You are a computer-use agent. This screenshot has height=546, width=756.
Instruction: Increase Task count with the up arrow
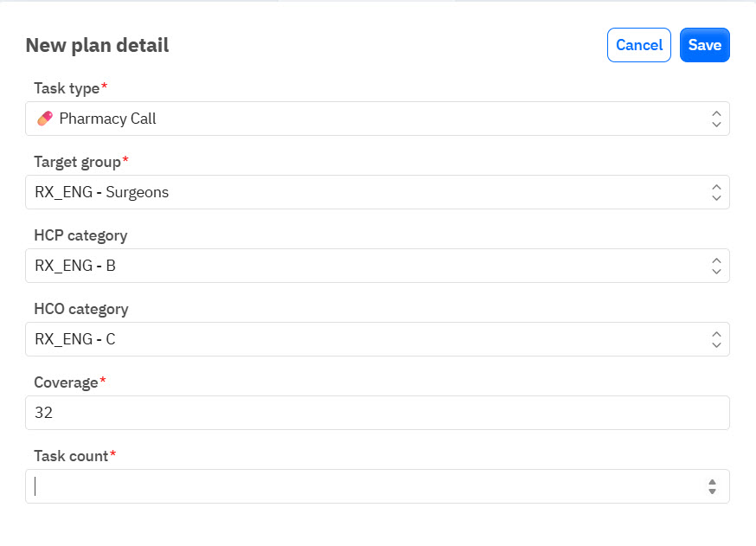click(712, 482)
